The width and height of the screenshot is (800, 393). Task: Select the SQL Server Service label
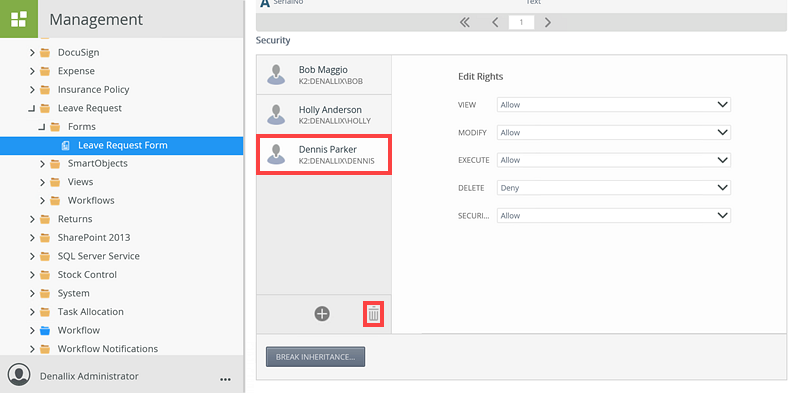click(x=98, y=256)
